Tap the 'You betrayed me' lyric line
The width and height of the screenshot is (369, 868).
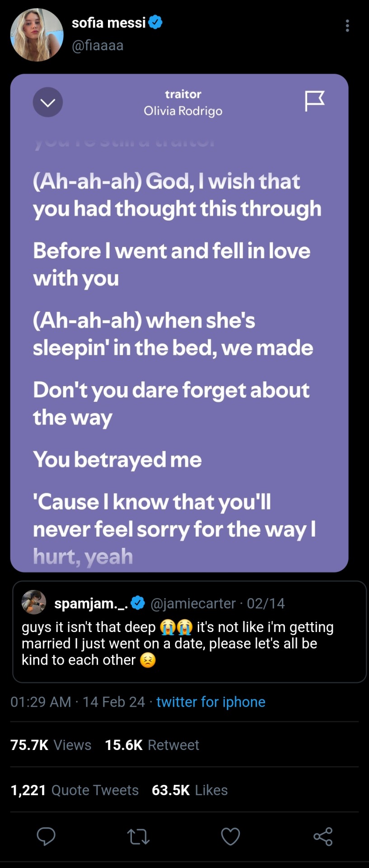117,459
